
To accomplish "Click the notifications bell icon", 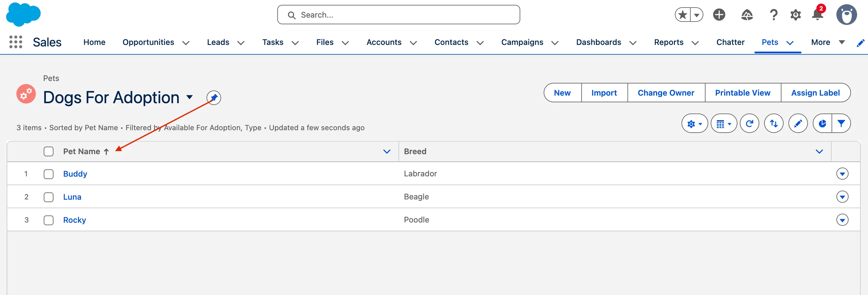I will (817, 15).
